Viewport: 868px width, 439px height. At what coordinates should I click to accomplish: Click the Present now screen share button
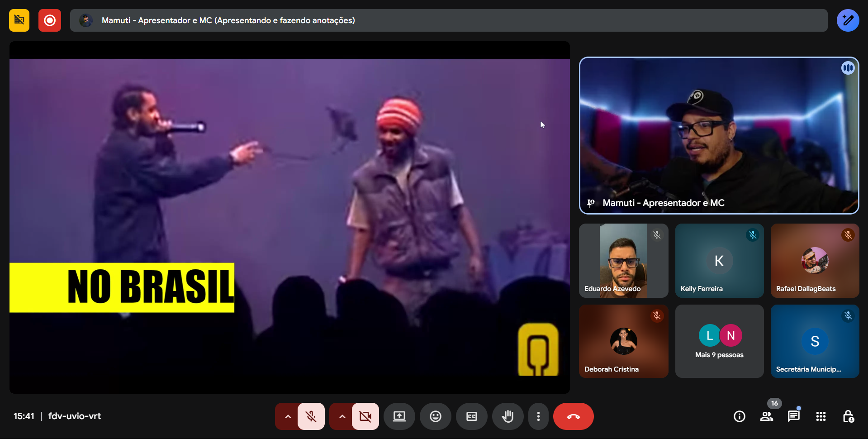pos(399,416)
